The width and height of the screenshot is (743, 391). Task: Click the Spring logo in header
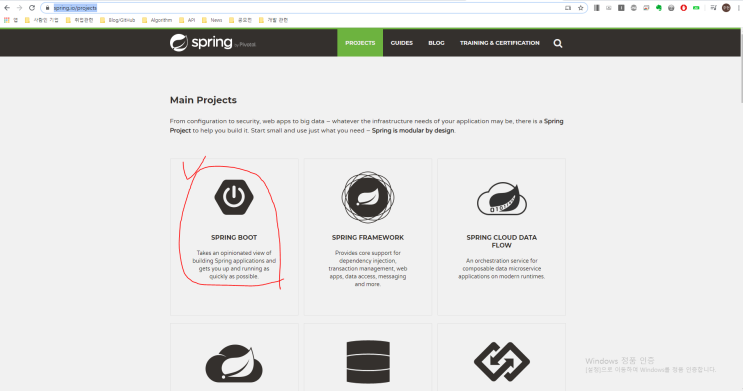213,43
